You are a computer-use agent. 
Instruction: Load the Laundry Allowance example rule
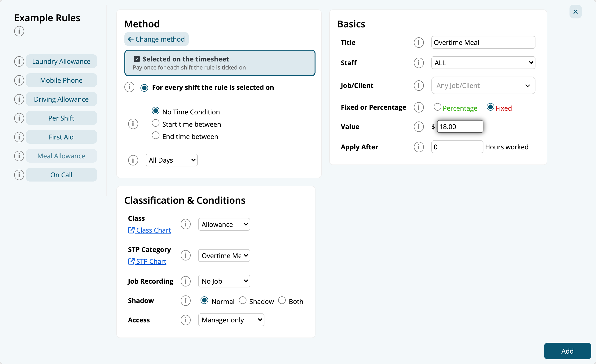tap(61, 61)
